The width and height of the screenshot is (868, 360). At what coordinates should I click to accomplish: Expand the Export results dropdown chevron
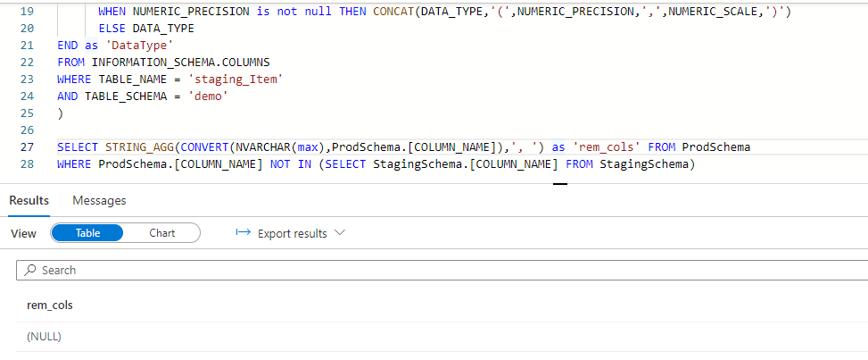339,233
